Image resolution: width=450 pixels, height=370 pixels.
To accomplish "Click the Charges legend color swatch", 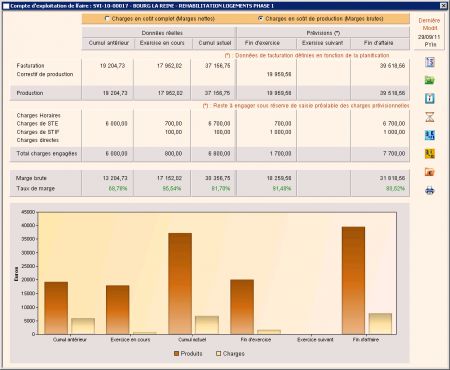I will point(219,354).
